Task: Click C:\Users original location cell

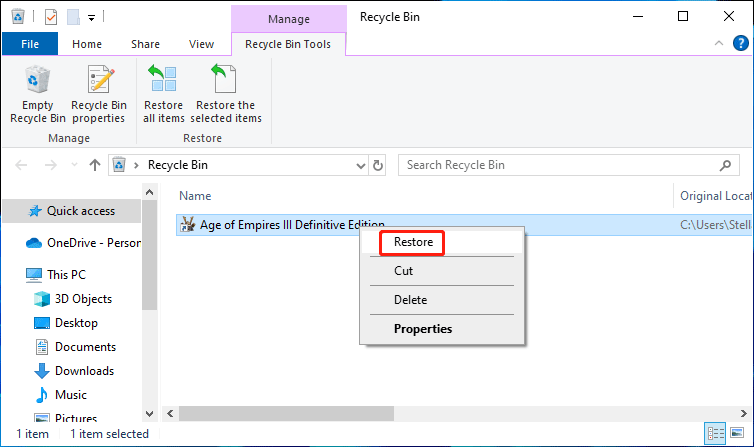Action: coord(716,225)
